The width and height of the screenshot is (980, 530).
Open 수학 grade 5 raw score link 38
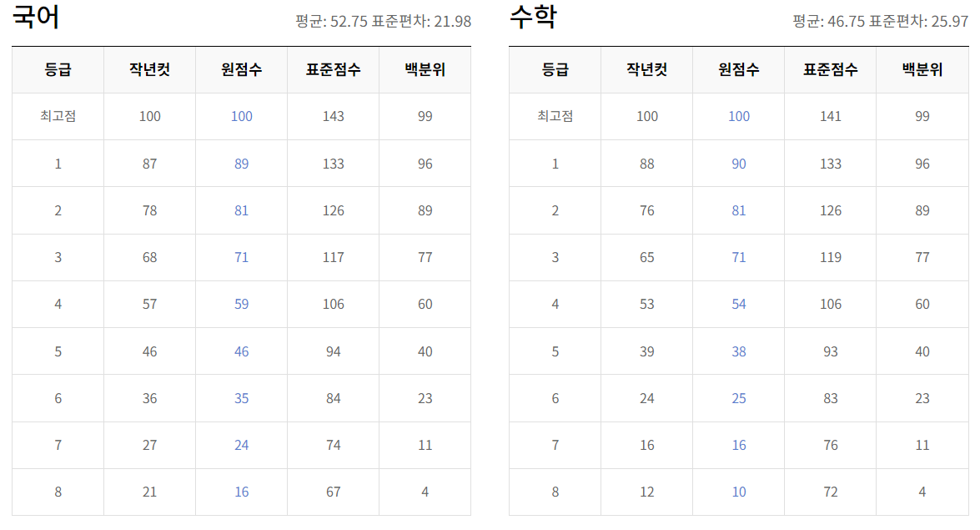(x=739, y=351)
